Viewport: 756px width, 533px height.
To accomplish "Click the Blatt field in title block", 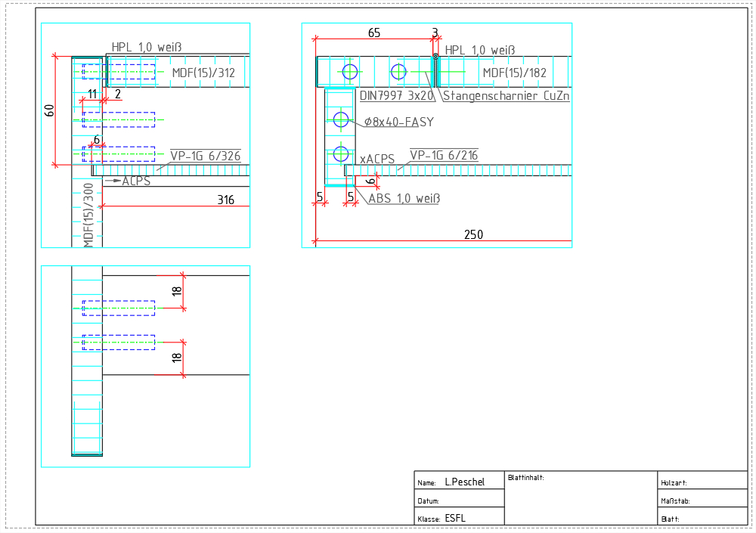I will point(702,518).
